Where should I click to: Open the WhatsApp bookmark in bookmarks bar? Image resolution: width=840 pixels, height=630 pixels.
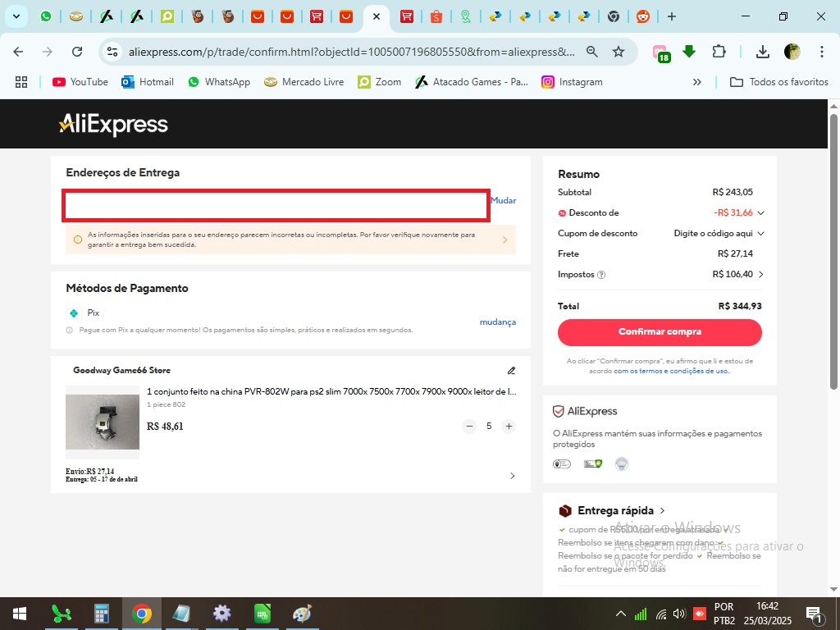point(219,82)
